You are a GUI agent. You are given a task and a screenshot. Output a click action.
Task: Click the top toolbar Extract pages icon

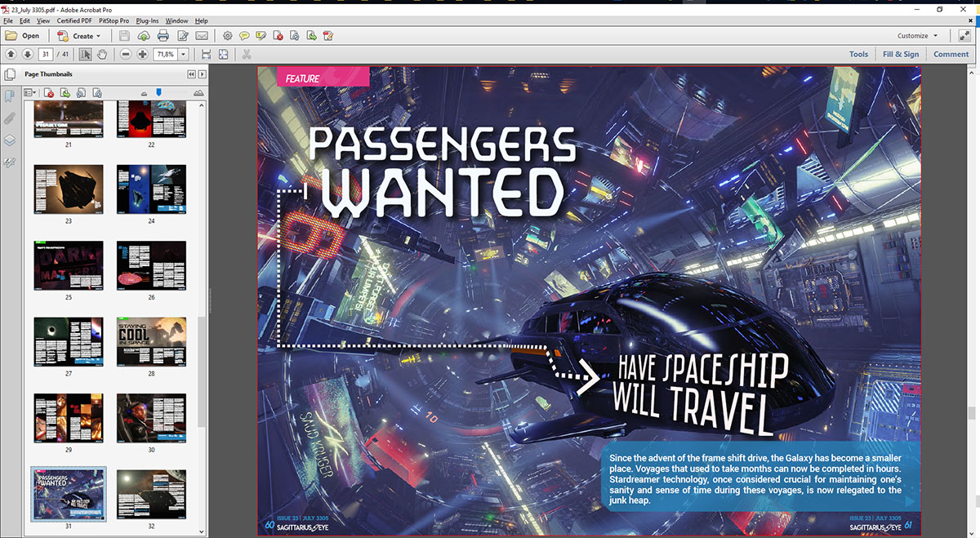coord(312,36)
